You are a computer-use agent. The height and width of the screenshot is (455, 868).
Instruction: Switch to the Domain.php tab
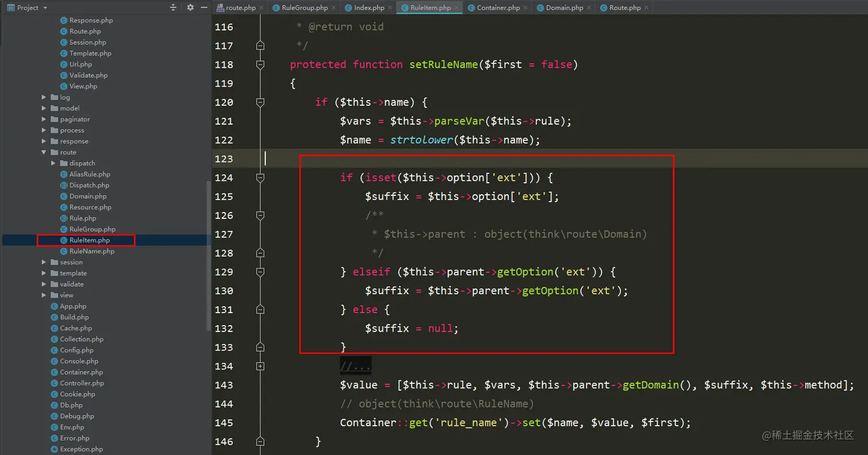click(x=560, y=7)
